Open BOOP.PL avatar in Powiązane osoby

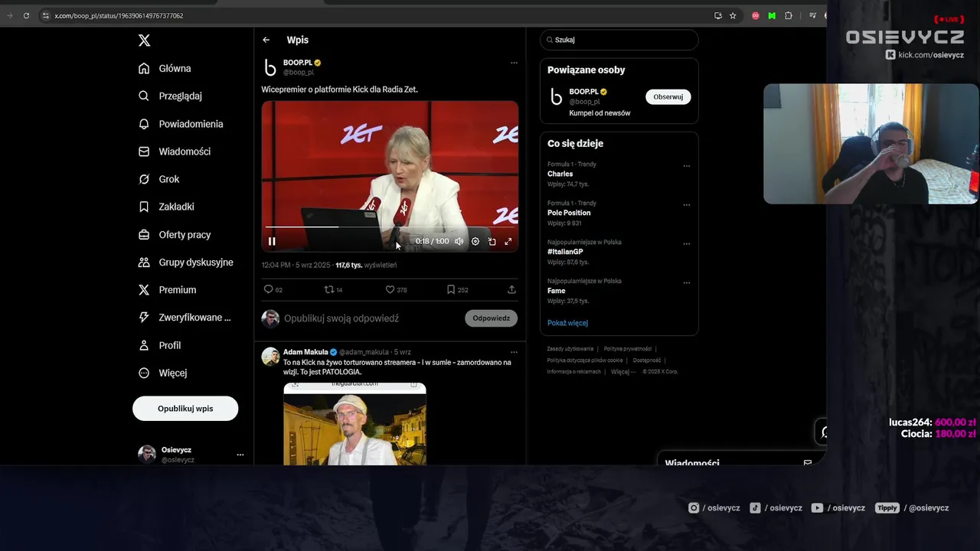click(x=557, y=97)
